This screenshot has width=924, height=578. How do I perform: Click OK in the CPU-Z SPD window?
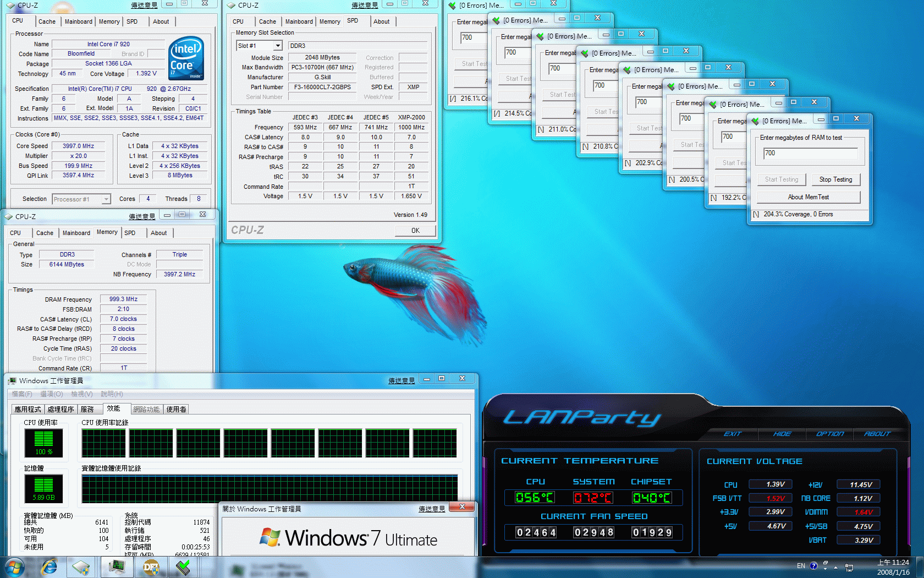point(415,231)
